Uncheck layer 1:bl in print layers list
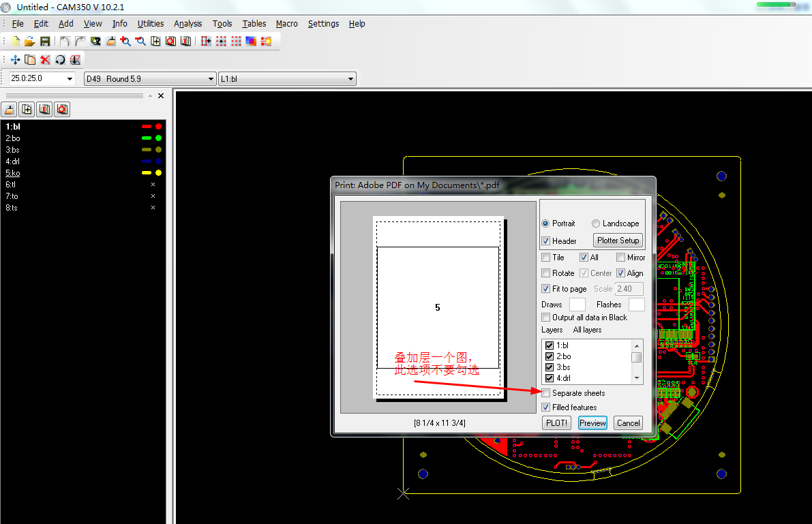The image size is (812, 524). click(x=550, y=345)
